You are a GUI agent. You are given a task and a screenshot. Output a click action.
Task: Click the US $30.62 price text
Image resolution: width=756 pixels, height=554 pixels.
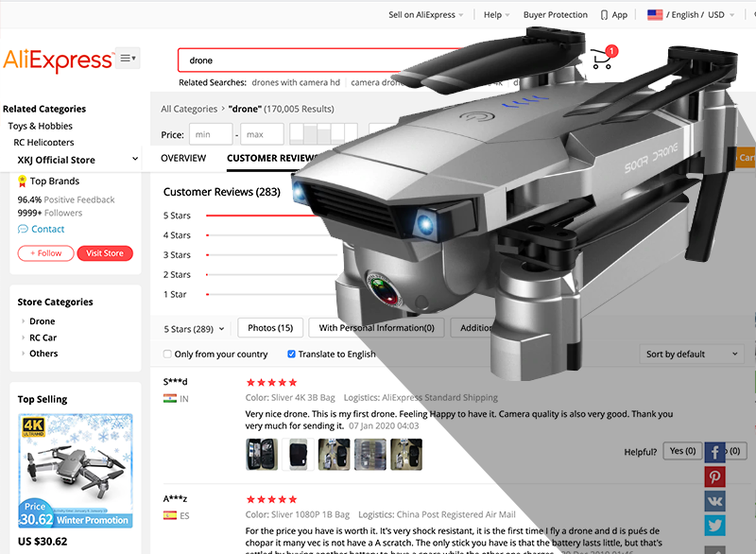[43, 542]
